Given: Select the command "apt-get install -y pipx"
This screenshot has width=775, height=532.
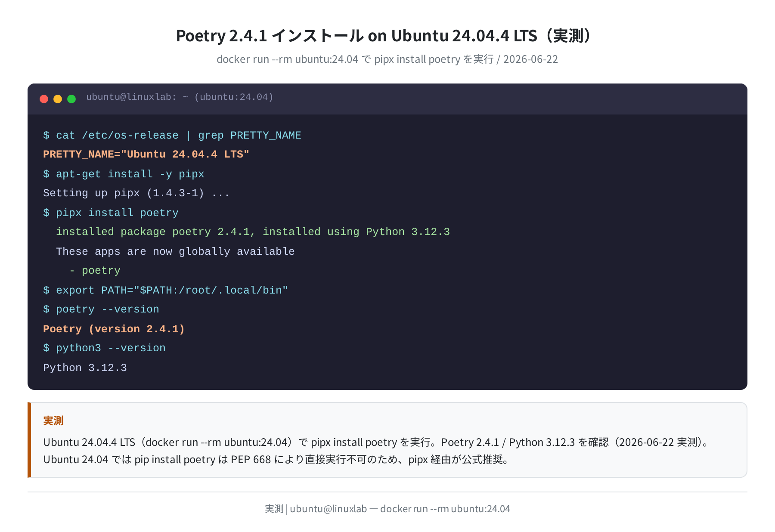Looking at the screenshot, I should point(130,174).
